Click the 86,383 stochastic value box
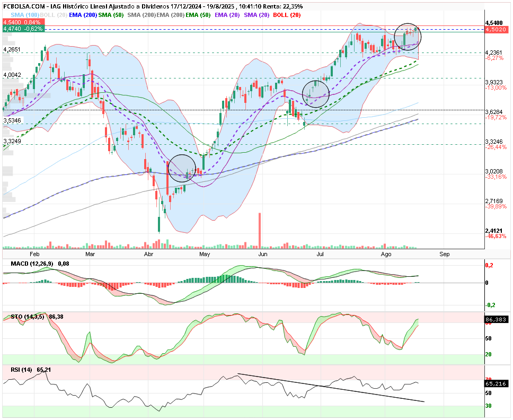Image resolution: width=513 pixels, height=420 pixels. (496, 319)
